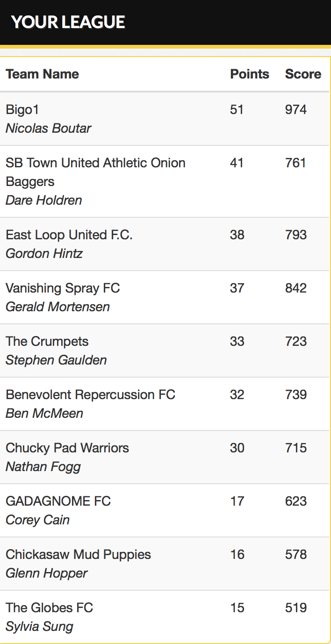
Task: Click the YOUR LEAGUE header title
Action: tap(68, 22)
